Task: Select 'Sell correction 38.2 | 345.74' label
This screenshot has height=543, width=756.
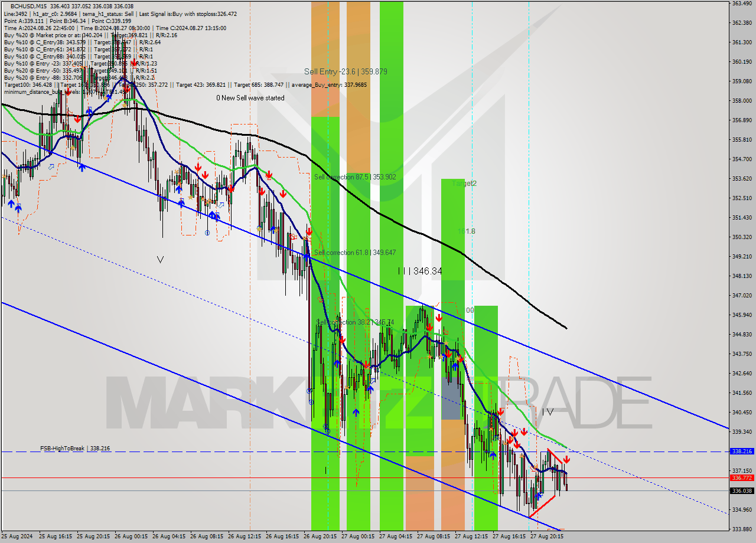Action: (355, 322)
